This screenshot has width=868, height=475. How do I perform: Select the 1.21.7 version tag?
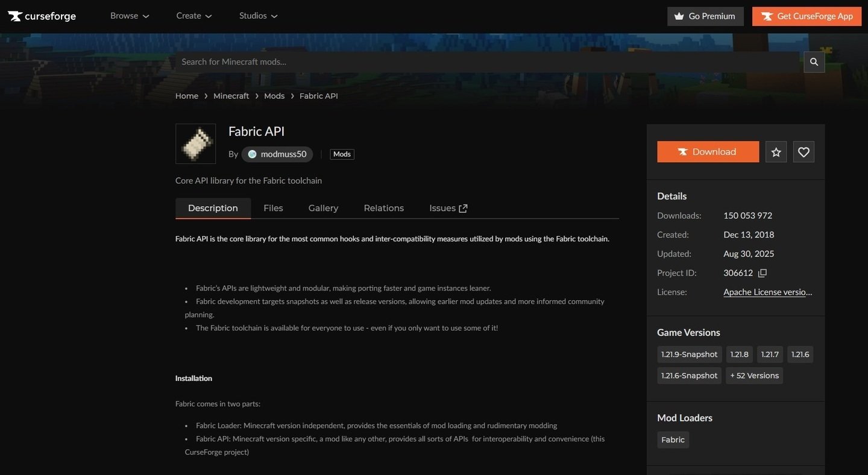click(770, 354)
